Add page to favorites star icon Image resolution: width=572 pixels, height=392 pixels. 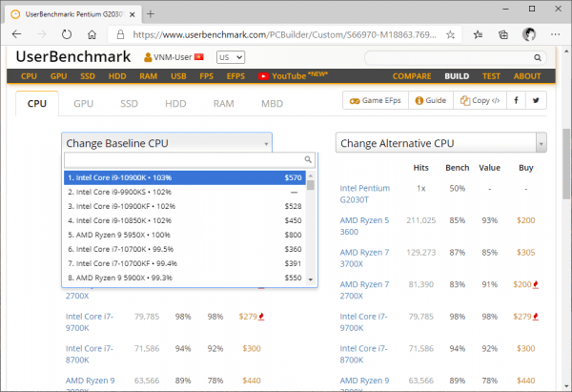click(x=451, y=34)
